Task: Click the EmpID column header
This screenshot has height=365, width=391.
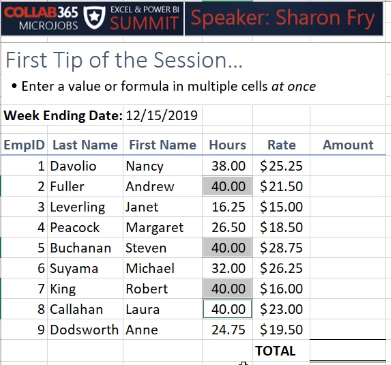Action: click(24, 145)
